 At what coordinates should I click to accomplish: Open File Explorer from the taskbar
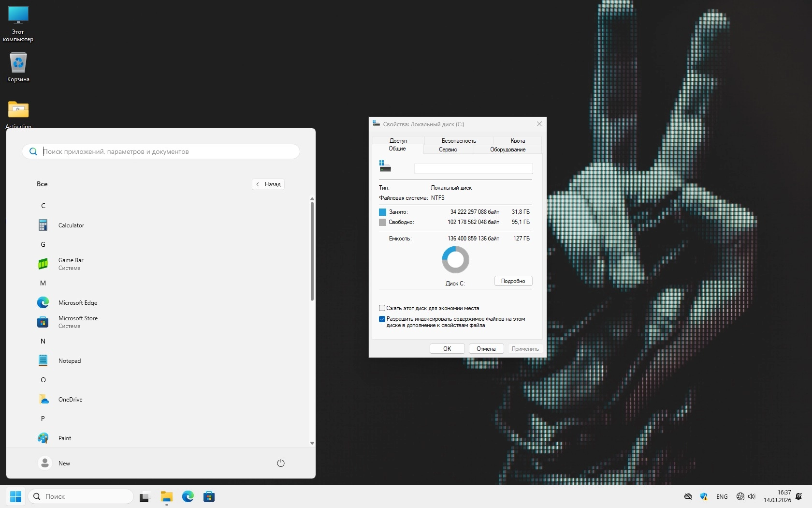167,496
